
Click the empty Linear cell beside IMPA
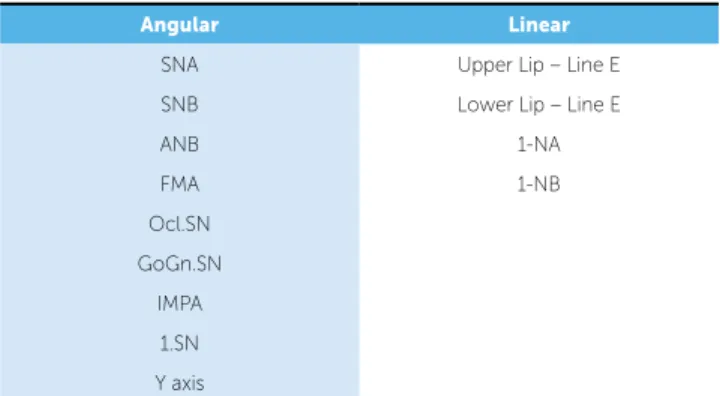point(539,303)
